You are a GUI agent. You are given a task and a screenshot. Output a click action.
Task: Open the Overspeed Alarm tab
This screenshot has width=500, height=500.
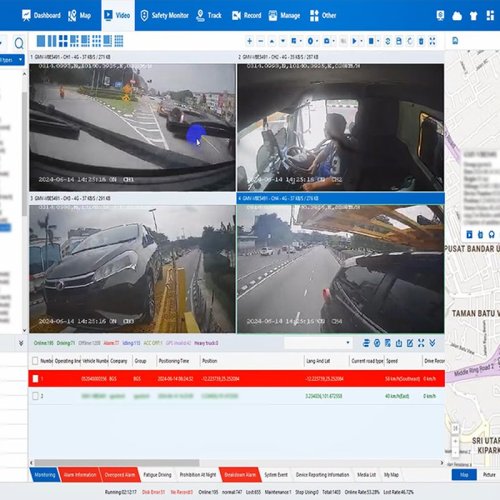[120, 475]
